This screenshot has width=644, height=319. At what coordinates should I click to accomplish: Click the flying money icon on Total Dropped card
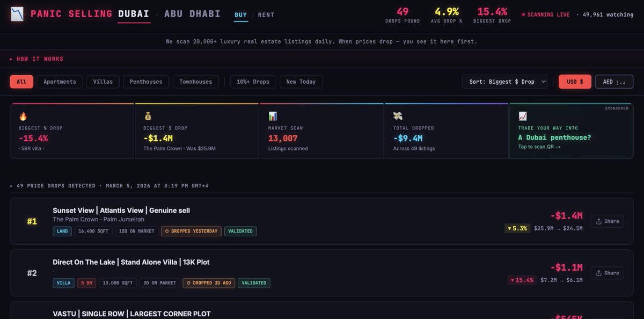tap(398, 116)
